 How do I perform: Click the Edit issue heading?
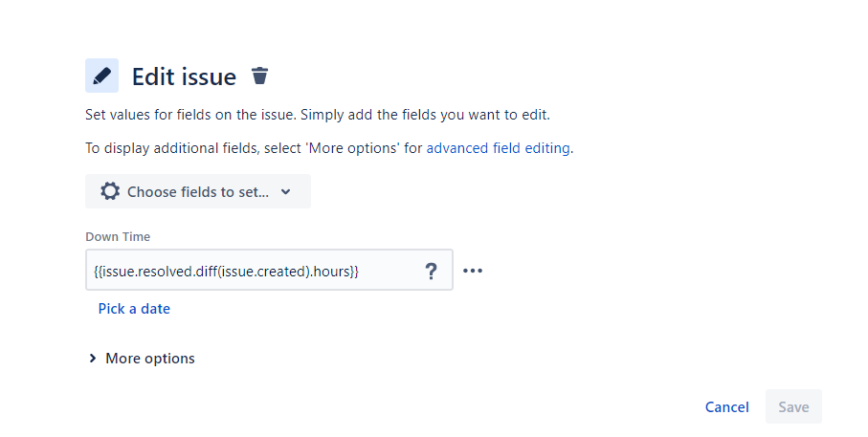184,76
